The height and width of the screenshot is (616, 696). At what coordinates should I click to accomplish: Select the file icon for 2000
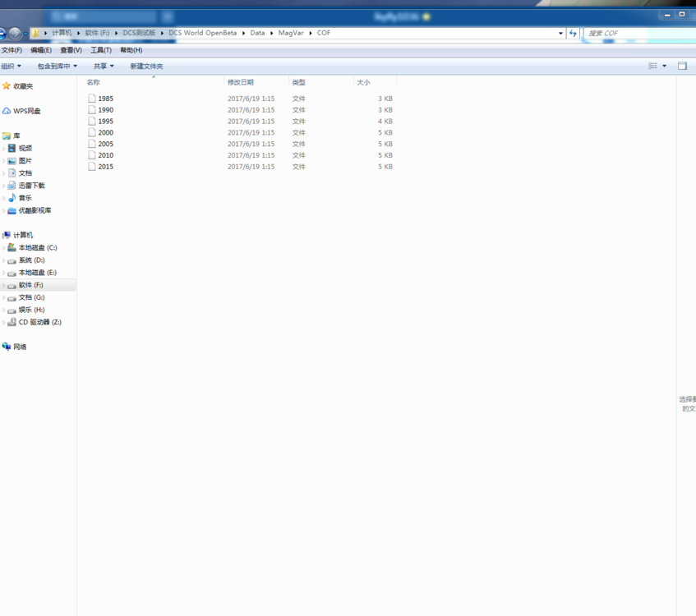(92, 132)
